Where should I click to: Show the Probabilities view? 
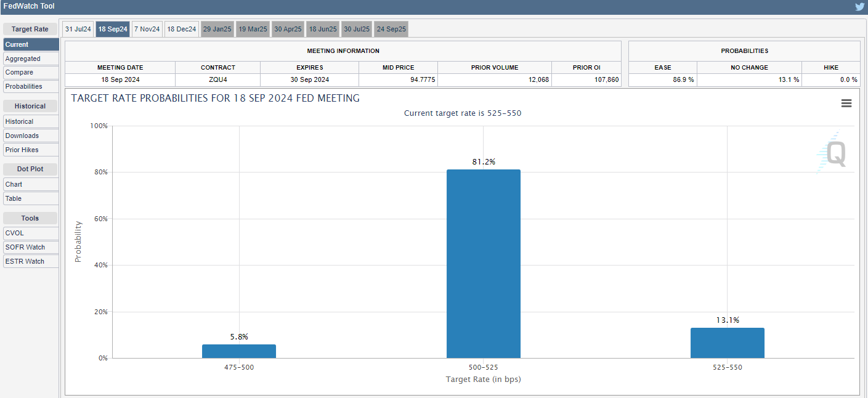pos(31,87)
